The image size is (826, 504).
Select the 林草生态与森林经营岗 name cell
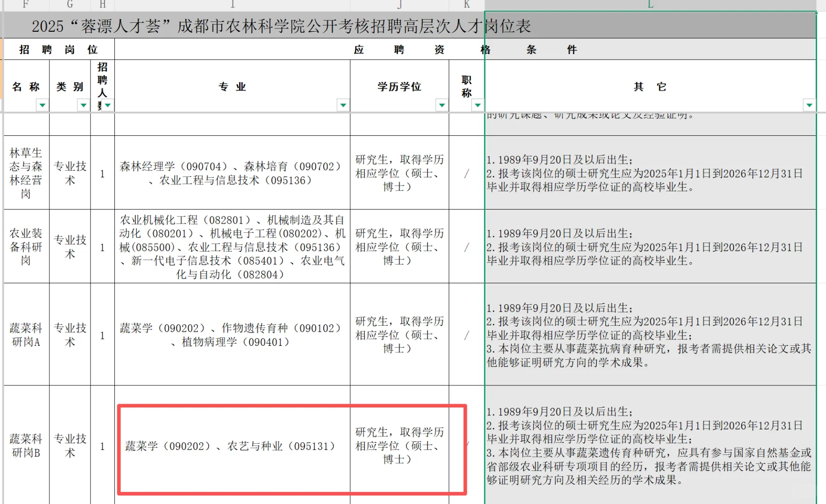point(26,173)
